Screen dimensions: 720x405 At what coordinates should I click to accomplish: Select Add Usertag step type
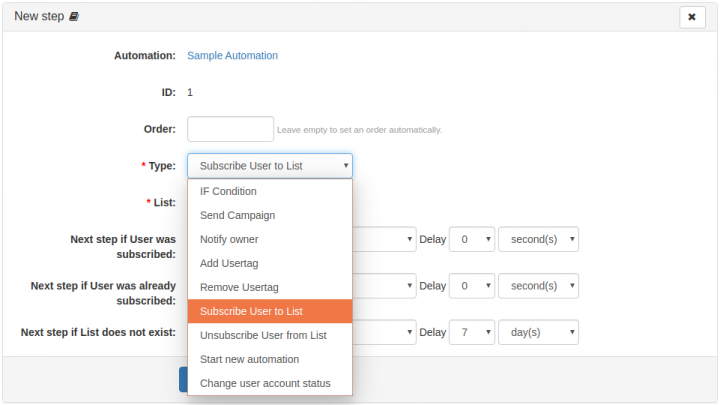(x=270, y=263)
